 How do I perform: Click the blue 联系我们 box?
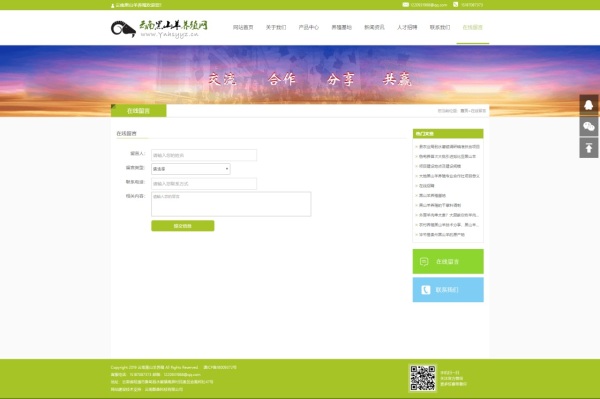pos(448,290)
